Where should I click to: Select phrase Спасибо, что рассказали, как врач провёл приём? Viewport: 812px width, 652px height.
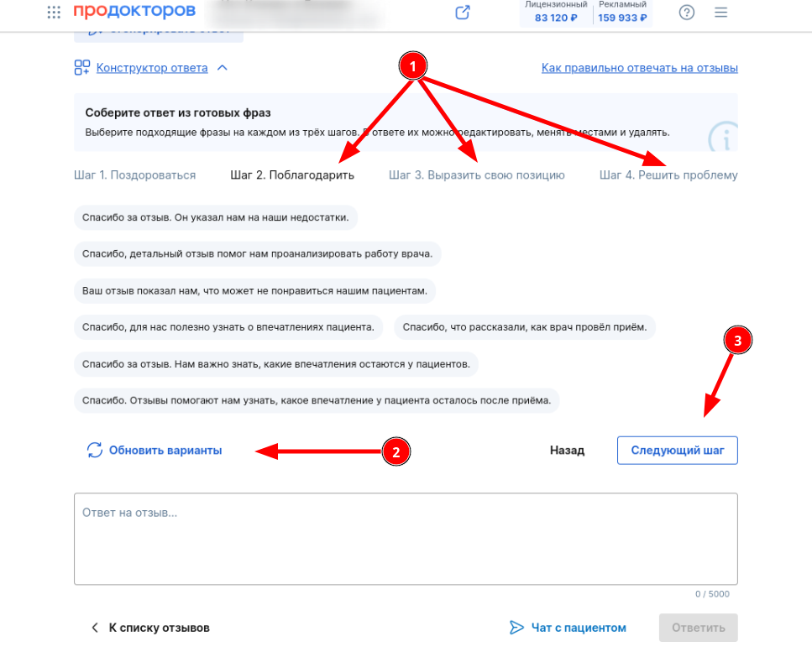click(x=525, y=327)
